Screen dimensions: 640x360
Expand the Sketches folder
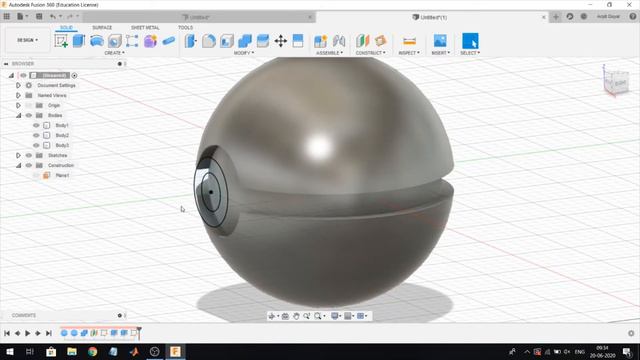coord(18,155)
